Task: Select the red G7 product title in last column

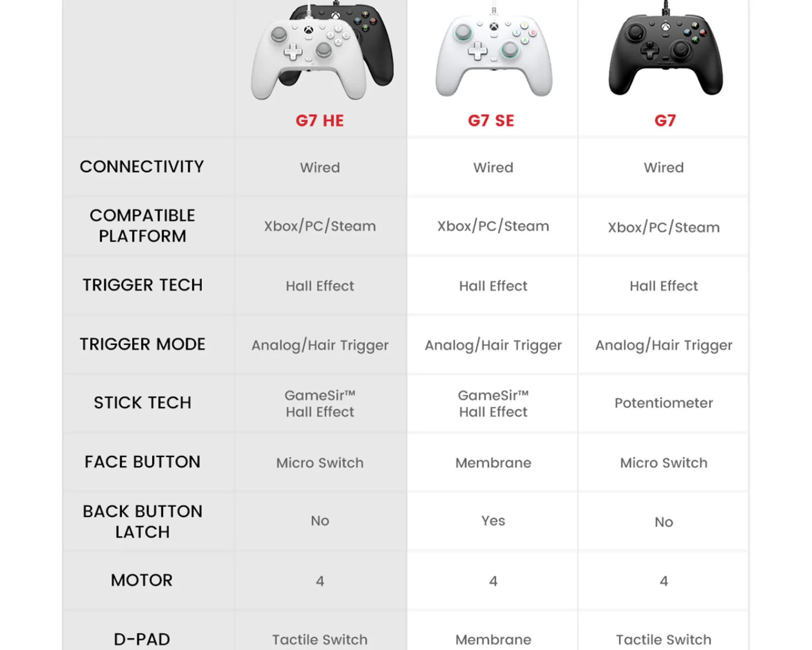Action: (665, 121)
